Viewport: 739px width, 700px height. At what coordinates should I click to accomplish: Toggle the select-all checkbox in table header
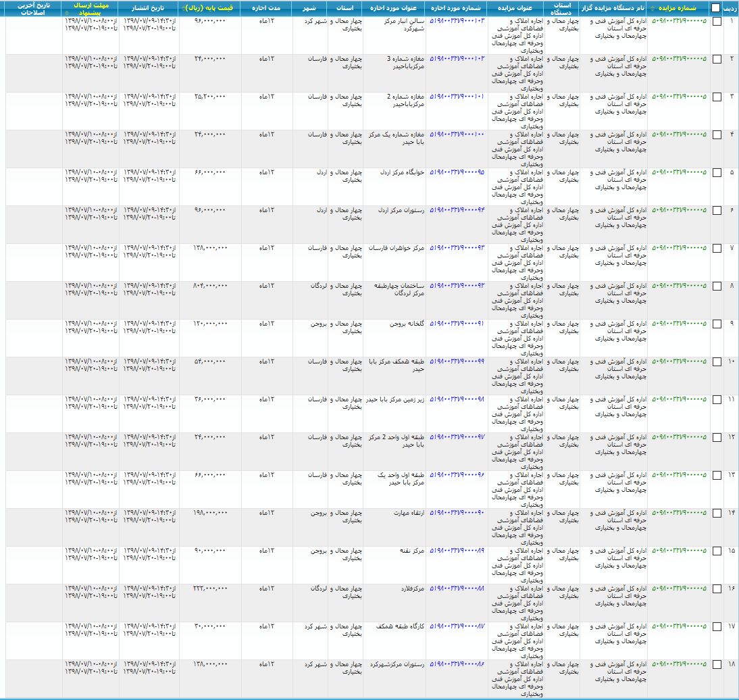[x=715, y=8]
